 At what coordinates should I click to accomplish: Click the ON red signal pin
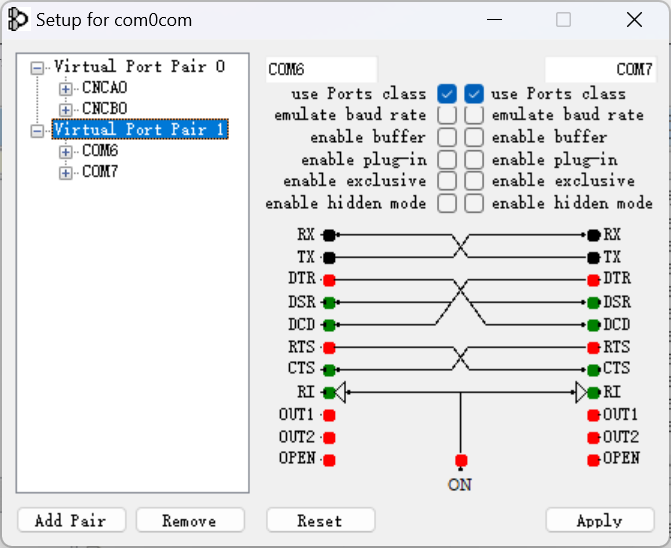point(461,460)
